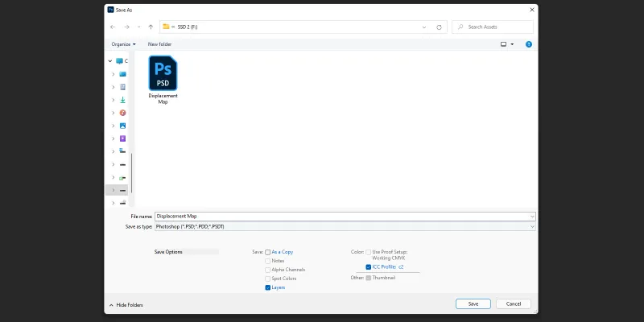
Task: Click the Cancel button
Action: pos(514,304)
